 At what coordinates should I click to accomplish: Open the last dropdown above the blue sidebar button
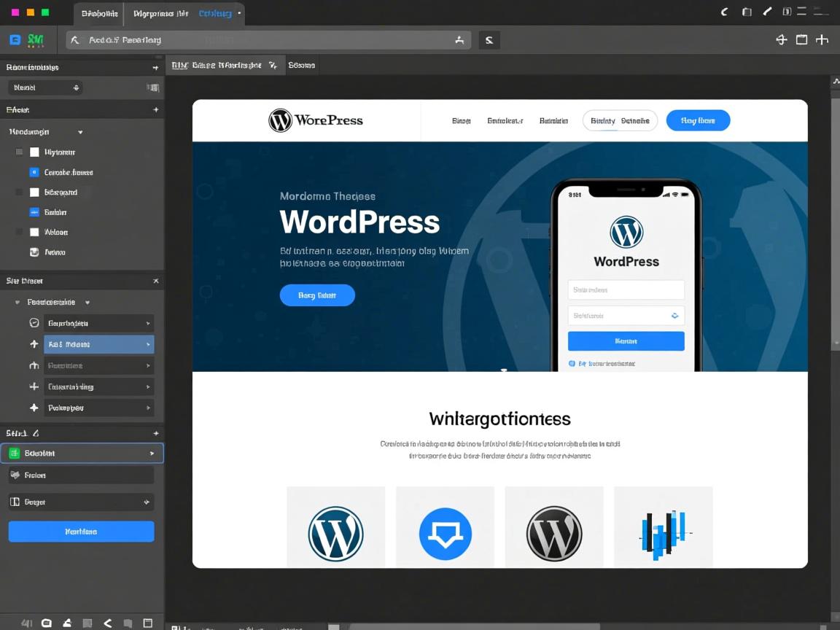[x=81, y=502]
